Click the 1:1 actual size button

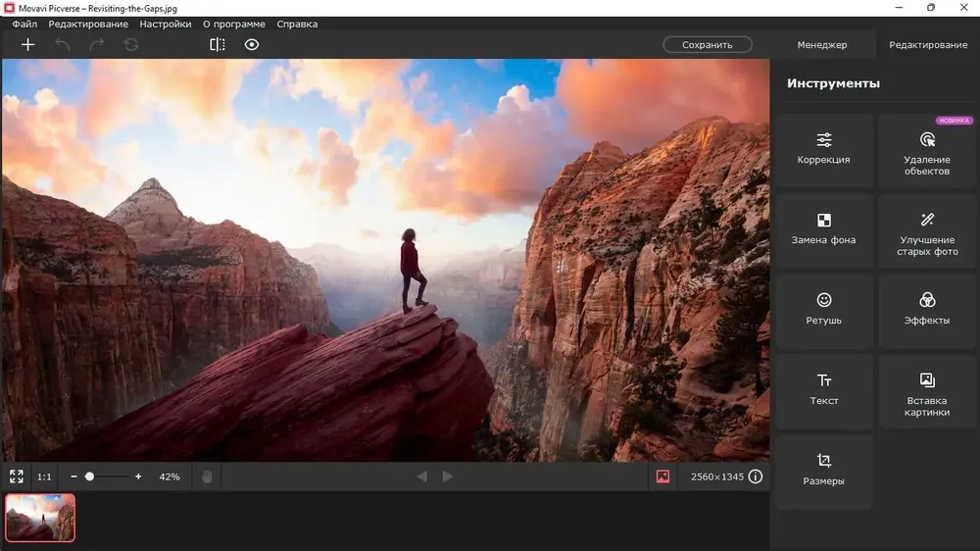(44, 476)
